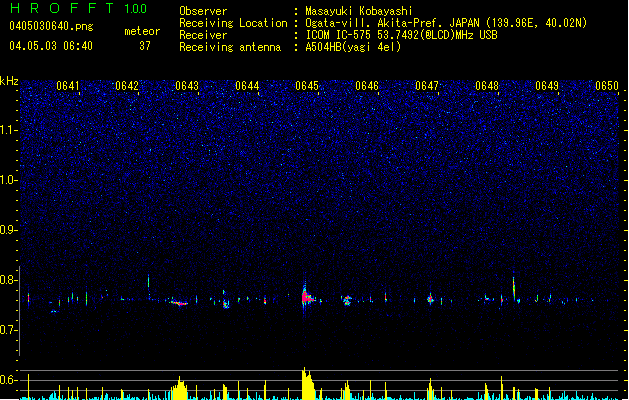629x400 pixels.
Task: Click the 0645 time marker
Action: [x=307, y=86]
